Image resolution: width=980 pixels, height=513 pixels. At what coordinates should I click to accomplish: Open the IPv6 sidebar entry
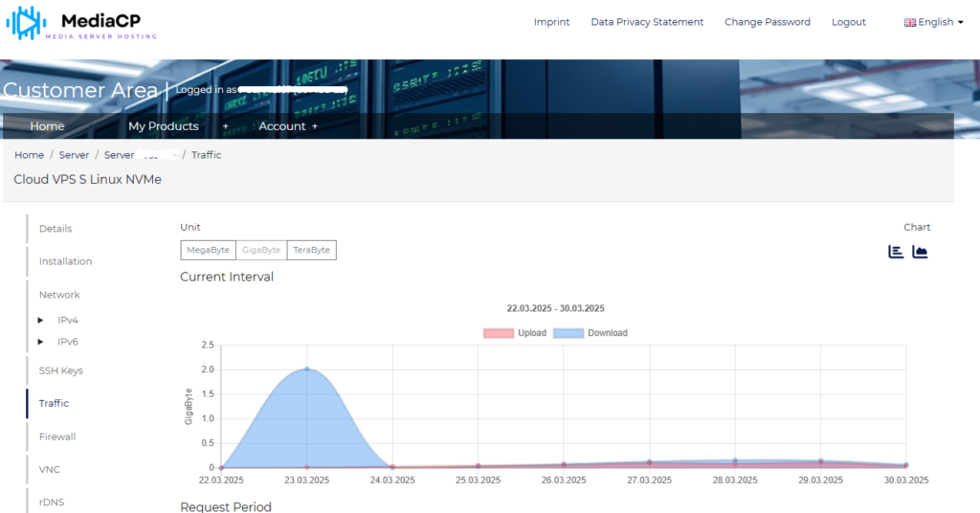pyautogui.click(x=68, y=342)
